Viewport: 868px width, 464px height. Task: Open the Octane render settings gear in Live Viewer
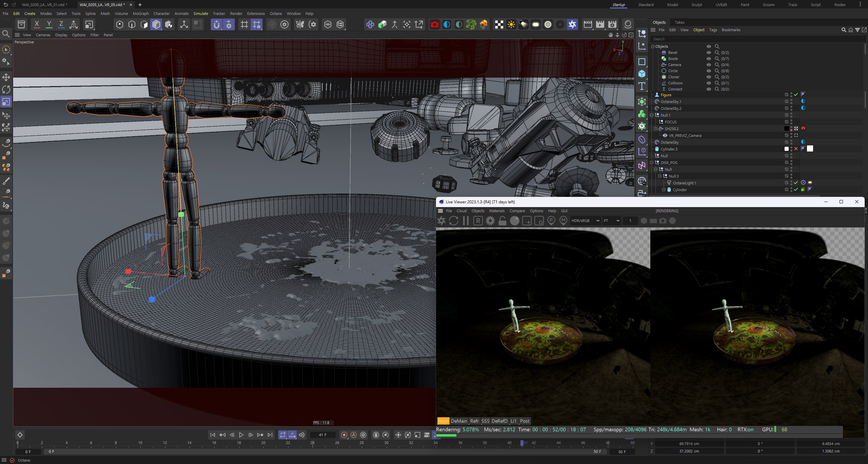coord(491,221)
